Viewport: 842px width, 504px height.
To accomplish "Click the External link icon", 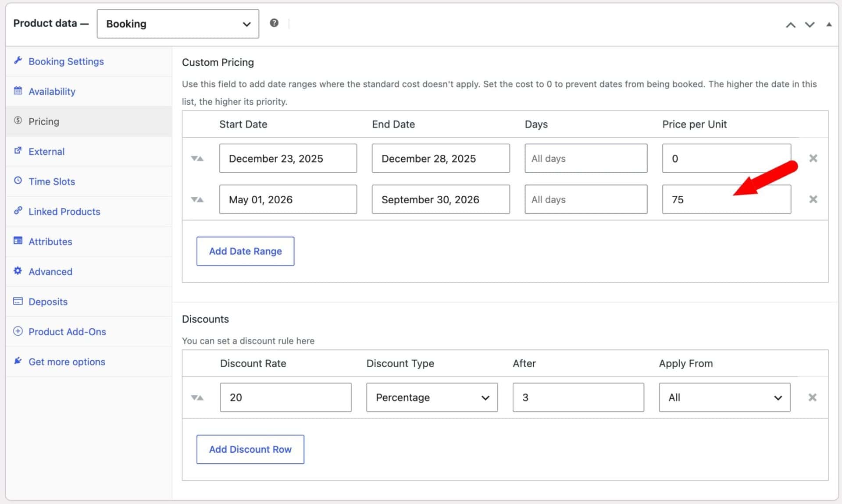I will click(x=18, y=150).
